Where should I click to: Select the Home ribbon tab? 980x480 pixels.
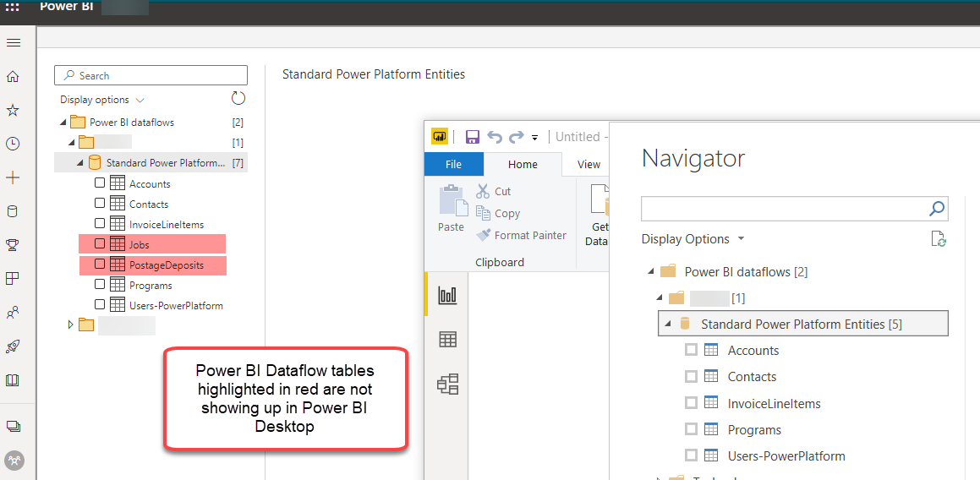pyautogui.click(x=523, y=165)
